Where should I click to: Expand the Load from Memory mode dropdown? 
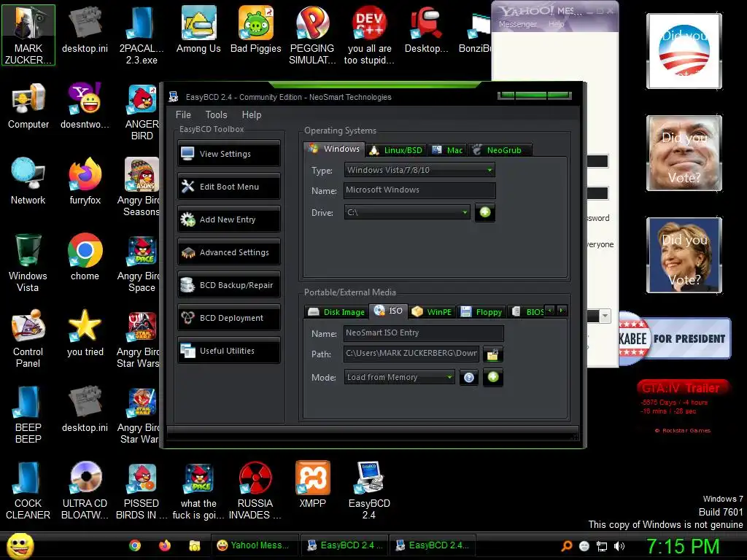pyautogui.click(x=399, y=377)
